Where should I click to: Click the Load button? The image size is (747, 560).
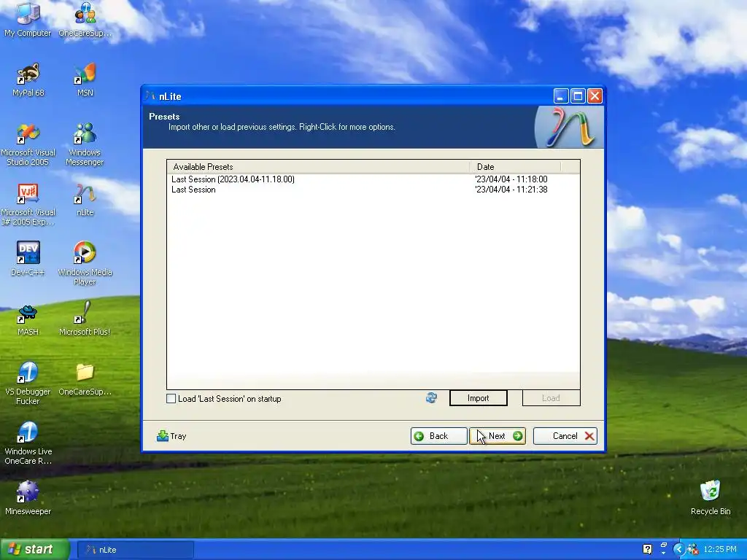(551, 398)
